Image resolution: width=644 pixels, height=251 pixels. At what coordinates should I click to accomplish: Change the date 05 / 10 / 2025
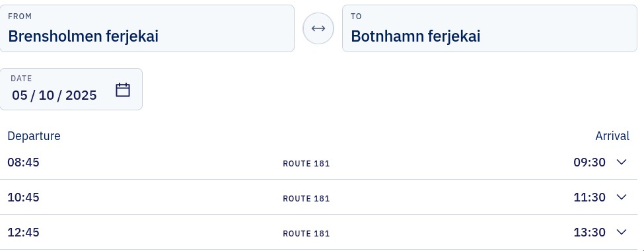[x=71, y=89]
